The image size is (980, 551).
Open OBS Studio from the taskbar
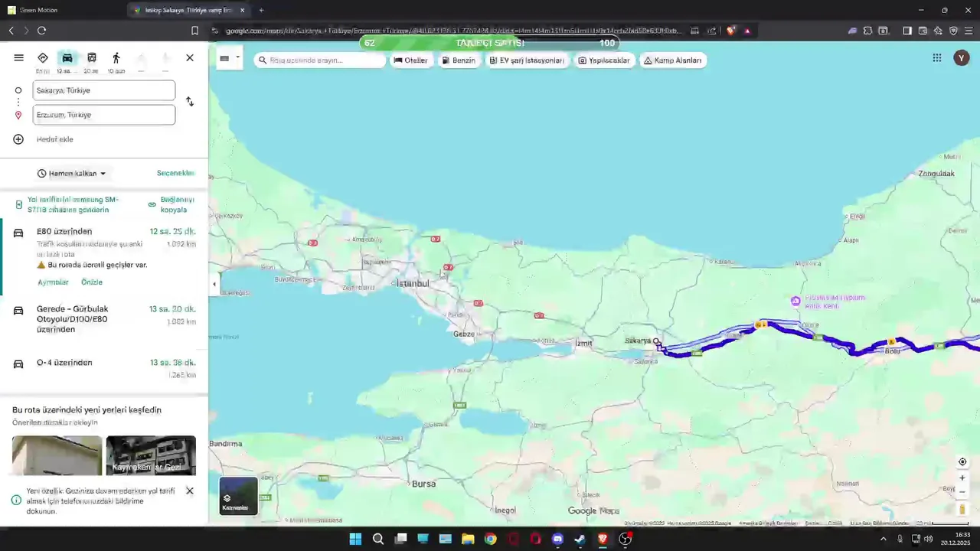point(625,539)
